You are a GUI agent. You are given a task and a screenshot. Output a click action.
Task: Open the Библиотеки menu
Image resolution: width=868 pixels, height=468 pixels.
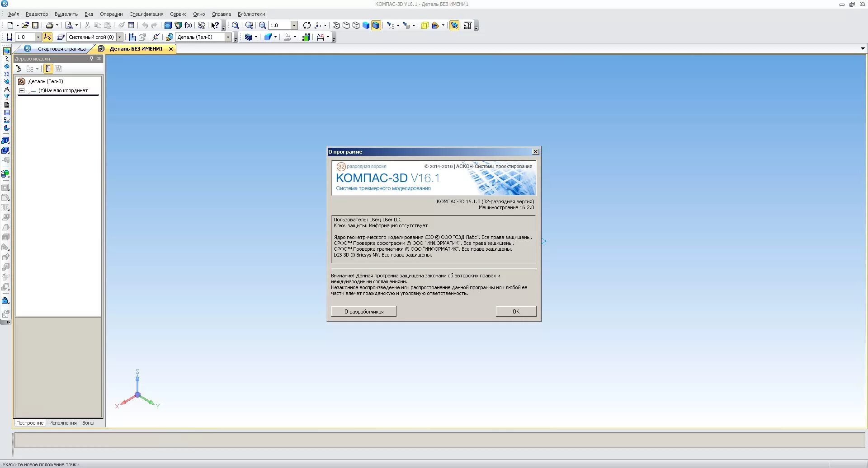(x=251, y=14)
